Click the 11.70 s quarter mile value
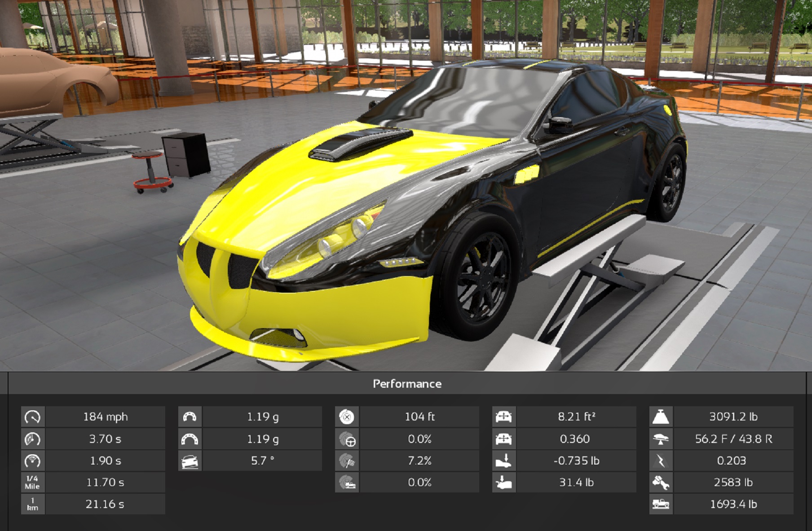The image size is (812, 531). [x=105, y=483]
